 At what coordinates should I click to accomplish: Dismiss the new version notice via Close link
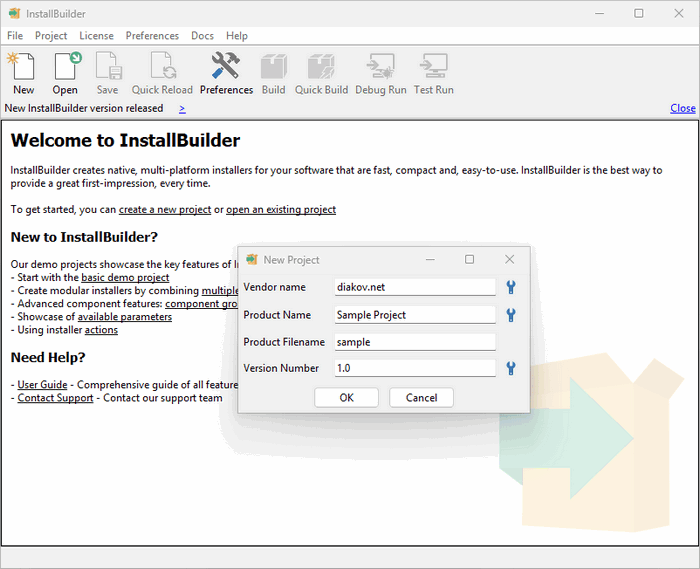[682, 108]
